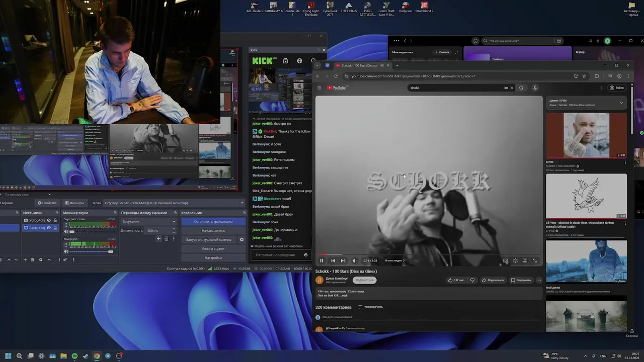
Task: Open 'Упорядочить' comment sort dropdown
Action: click(370, 307)
